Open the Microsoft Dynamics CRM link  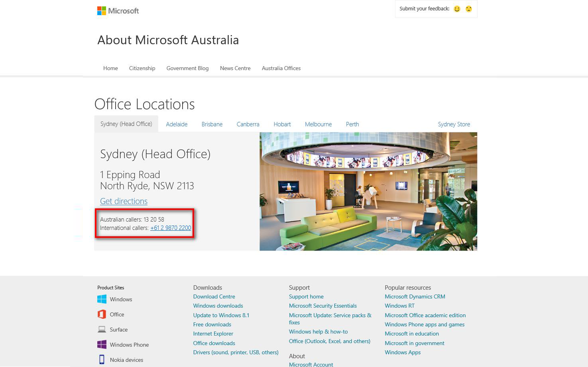pos(415,296)
